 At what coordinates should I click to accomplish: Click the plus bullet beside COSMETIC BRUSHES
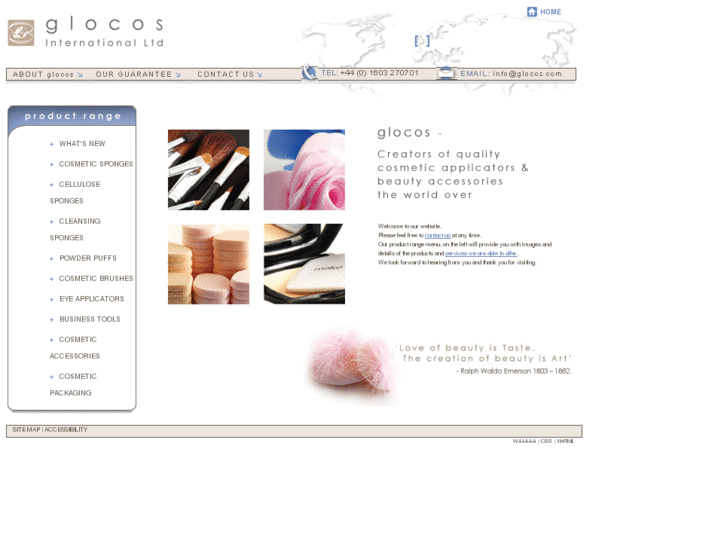coord(51,279)
